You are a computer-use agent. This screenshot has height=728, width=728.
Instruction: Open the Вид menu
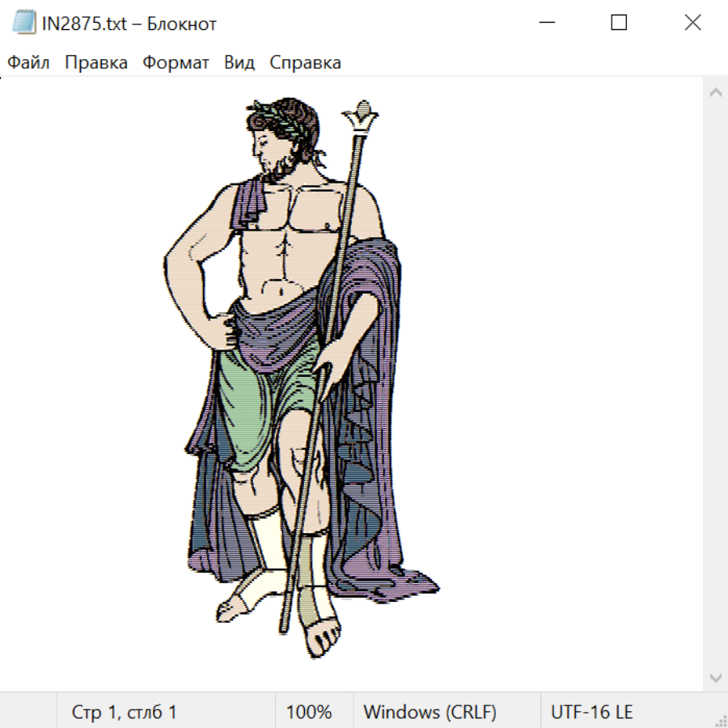coord(239,62)
